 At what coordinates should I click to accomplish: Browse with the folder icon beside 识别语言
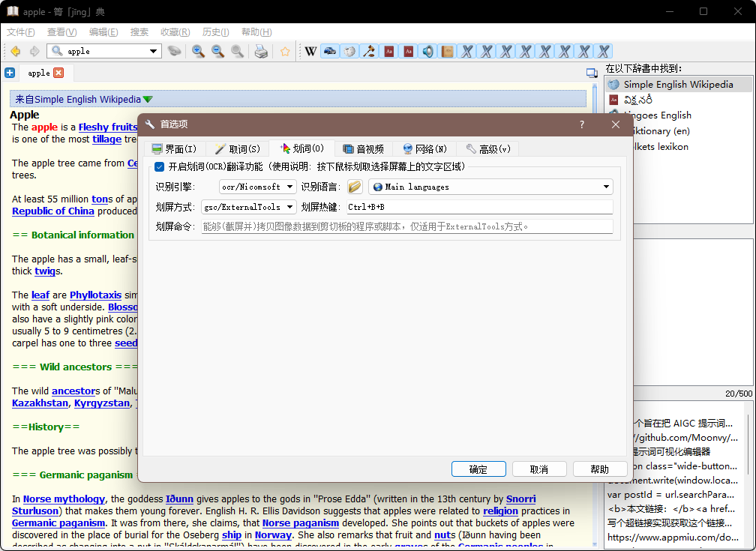355,187
